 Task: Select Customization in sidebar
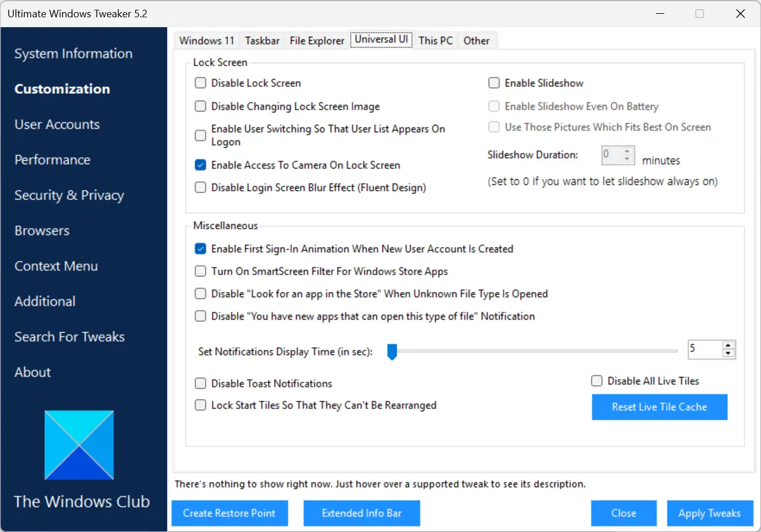pos(62,89)
